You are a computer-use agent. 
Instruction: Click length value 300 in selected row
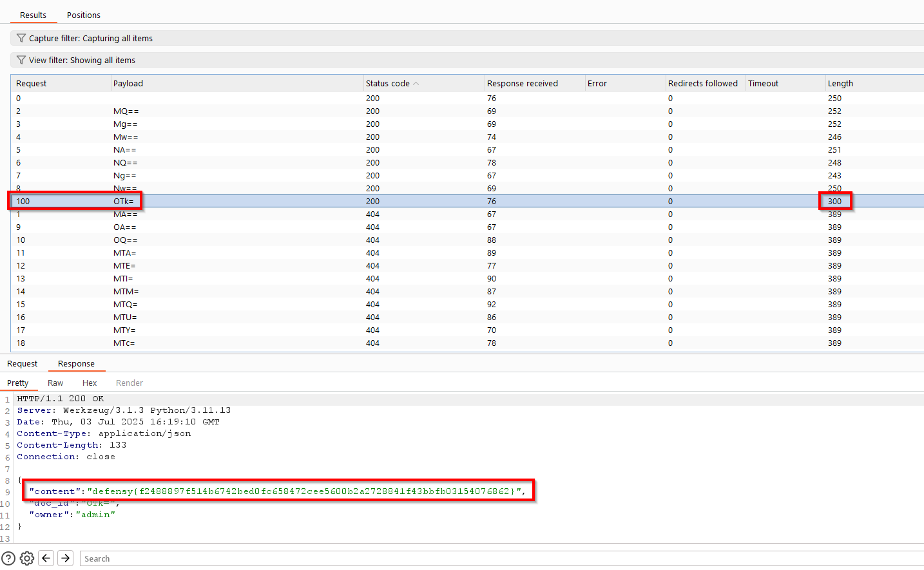tap(834, 202)
